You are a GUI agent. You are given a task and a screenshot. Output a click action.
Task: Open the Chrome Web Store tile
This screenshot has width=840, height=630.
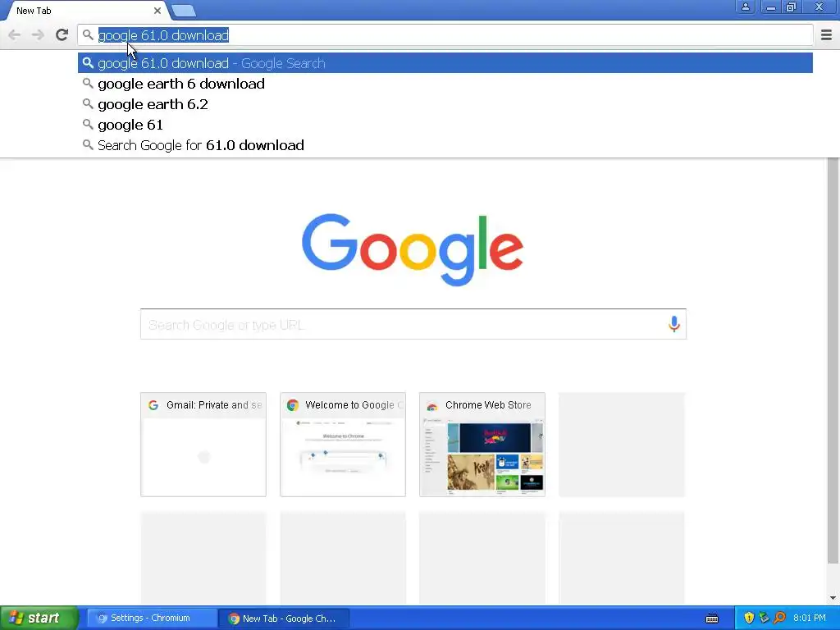pos(482,445)
